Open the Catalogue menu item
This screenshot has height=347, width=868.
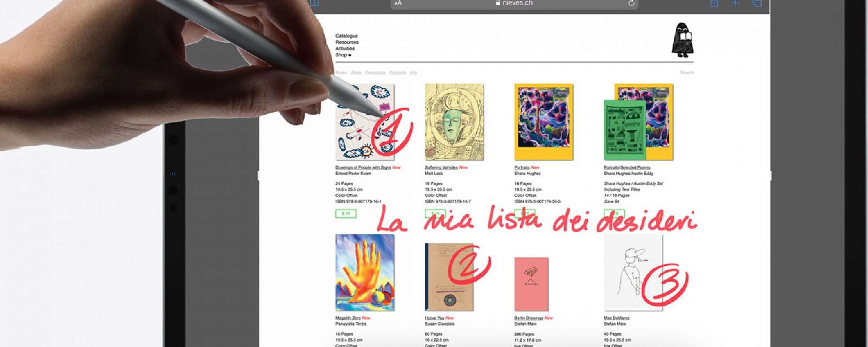pos(346,36)
